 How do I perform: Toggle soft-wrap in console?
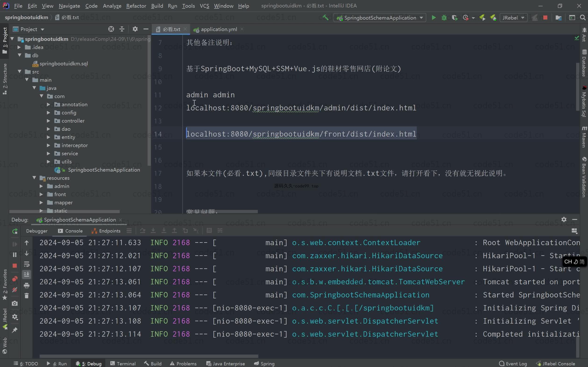click(x=27, y=264)
